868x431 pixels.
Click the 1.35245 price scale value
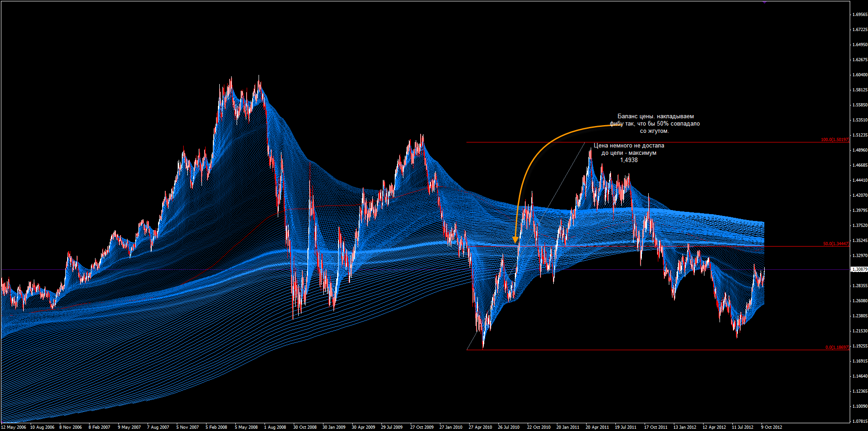tap(860, 241)
